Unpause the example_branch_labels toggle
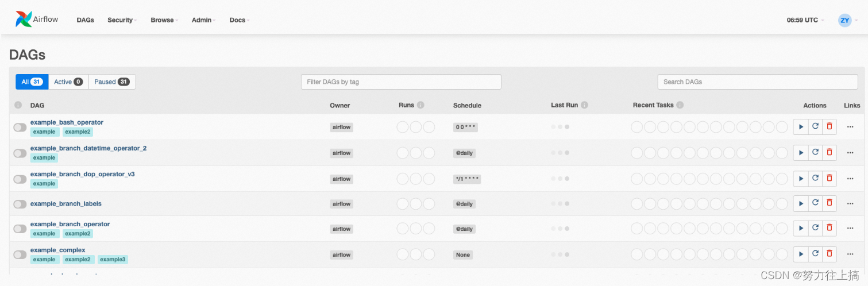The height and width of the screenshot is (286, 868). pos(20,204)
